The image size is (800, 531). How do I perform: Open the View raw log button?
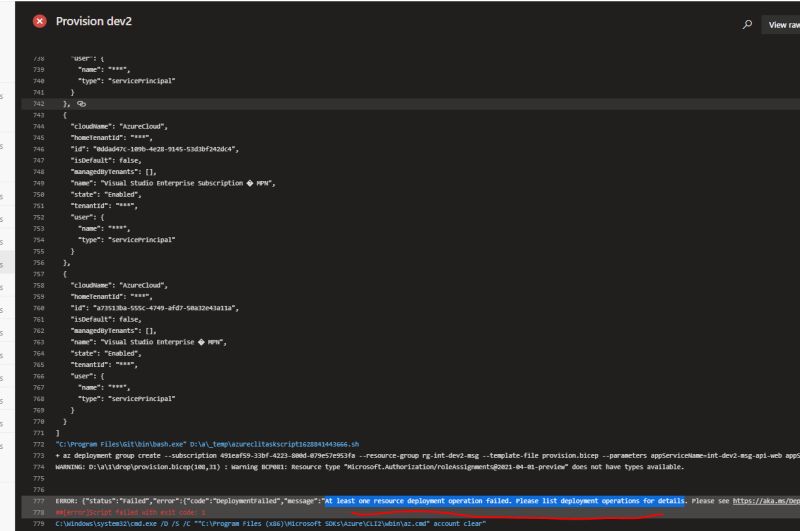[783, 24]
